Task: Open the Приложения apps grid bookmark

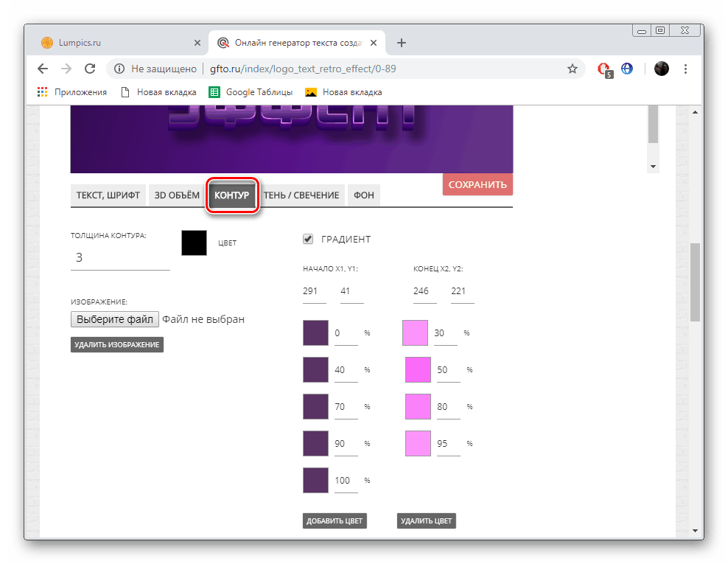Action: (x=72, y=92)
